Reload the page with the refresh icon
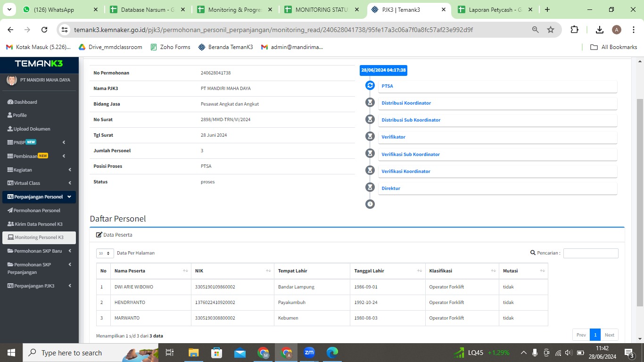 [x=44, y=30]
